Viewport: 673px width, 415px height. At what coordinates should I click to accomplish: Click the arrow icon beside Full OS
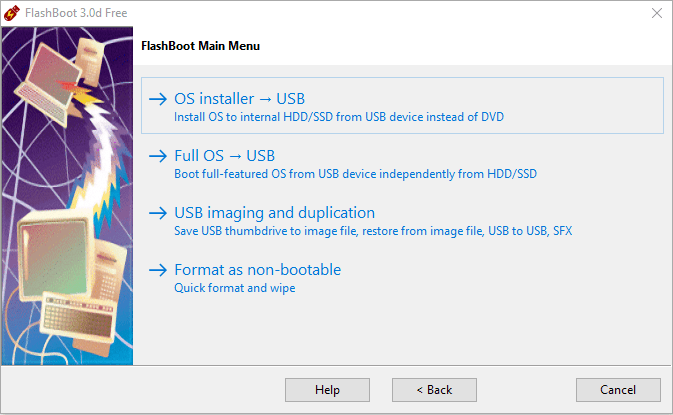tap(157, 156)
